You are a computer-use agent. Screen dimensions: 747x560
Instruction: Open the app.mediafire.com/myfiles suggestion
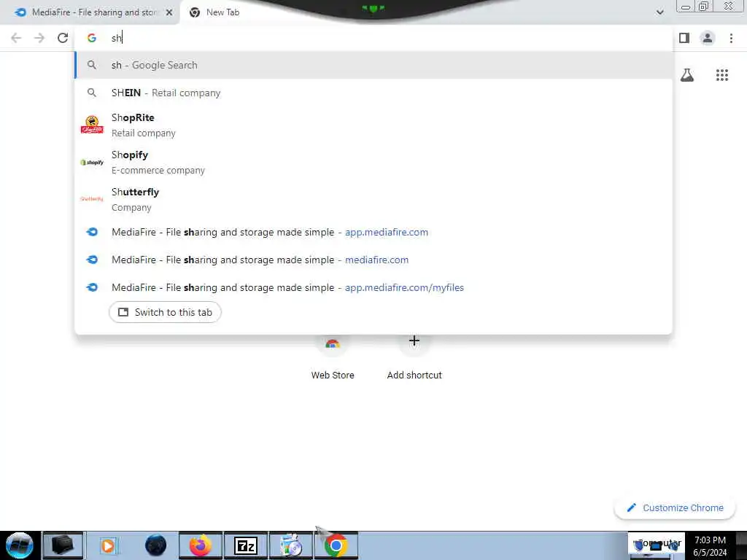373,287
